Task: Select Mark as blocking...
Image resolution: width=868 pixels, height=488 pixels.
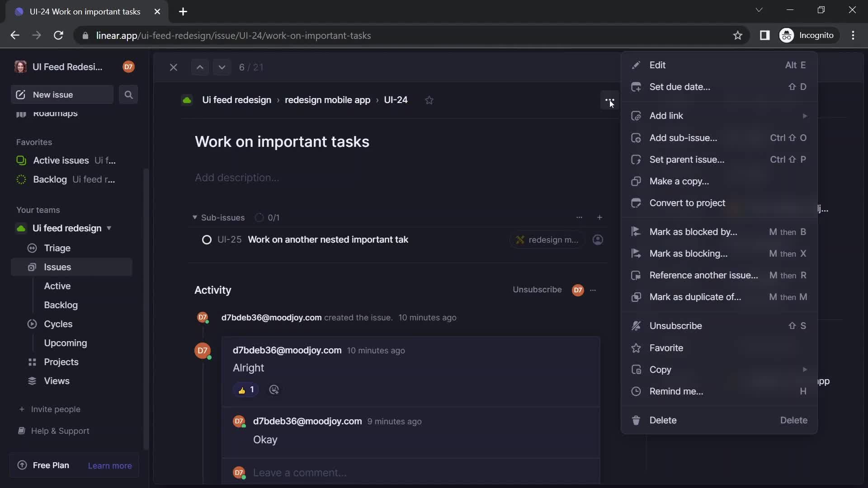Action: 719,253
